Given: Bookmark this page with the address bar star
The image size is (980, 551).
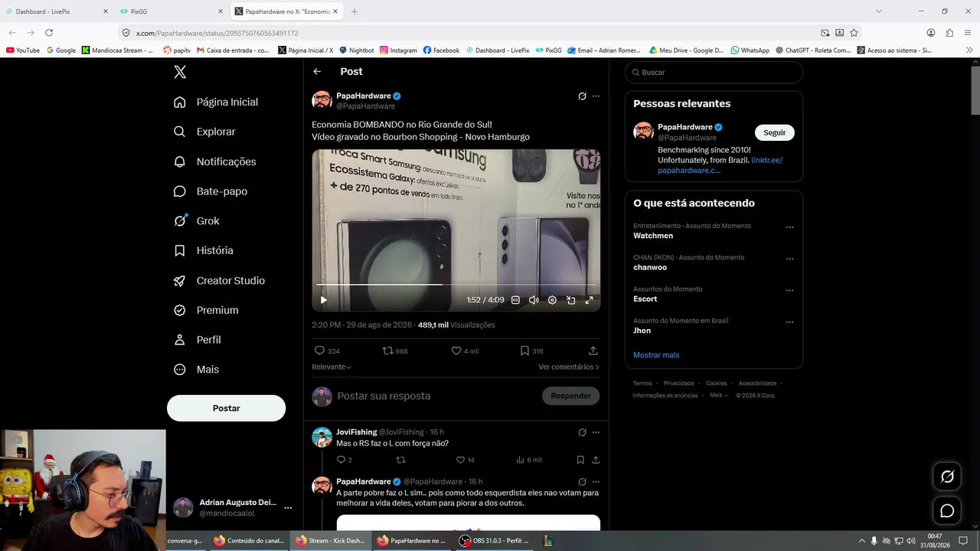Looking at the screenshot, I should pyautogui.click(x=854, y=33).
